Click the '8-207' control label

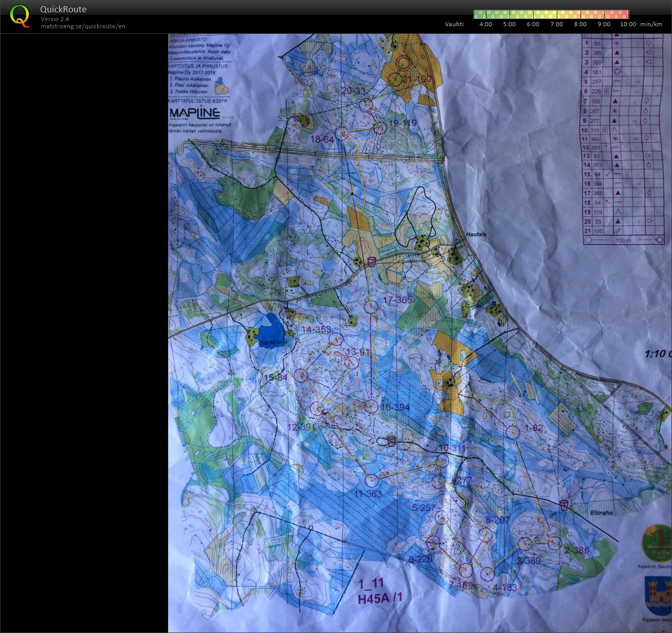click(498, 520)
